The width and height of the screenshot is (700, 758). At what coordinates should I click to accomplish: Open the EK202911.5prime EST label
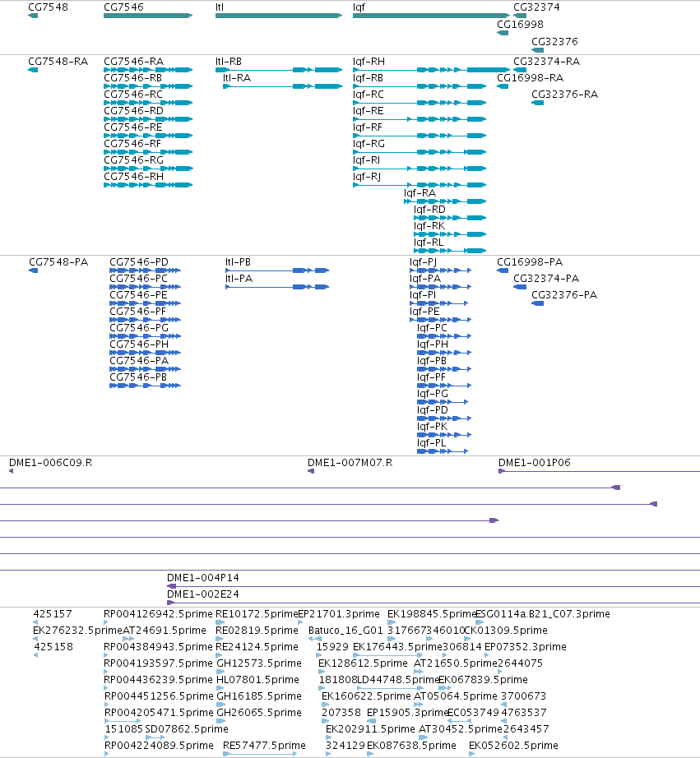coord(370,729)
